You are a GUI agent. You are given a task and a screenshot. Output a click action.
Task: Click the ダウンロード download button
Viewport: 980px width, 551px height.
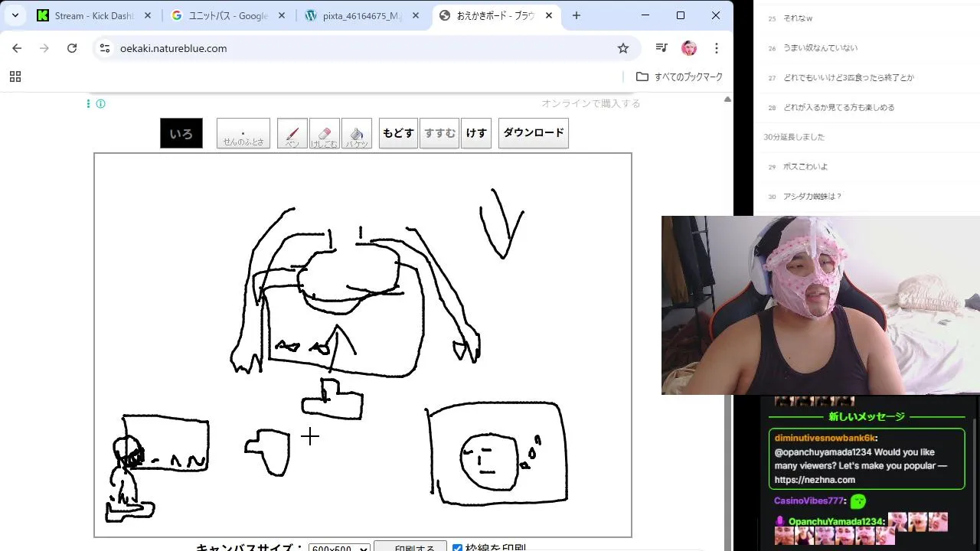(534, 133)
